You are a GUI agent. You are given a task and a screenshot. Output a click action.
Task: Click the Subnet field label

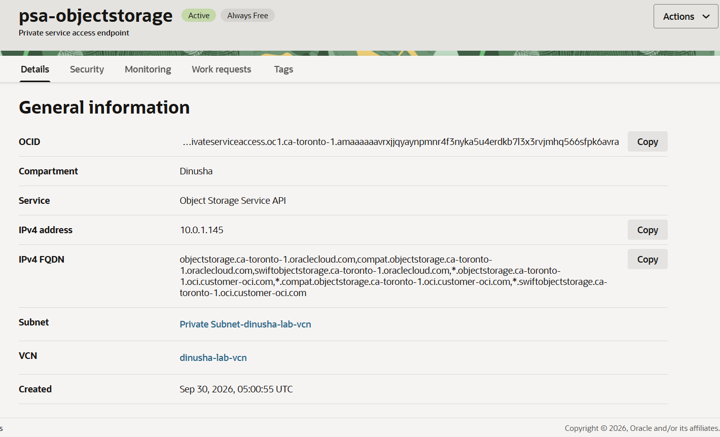34,322
